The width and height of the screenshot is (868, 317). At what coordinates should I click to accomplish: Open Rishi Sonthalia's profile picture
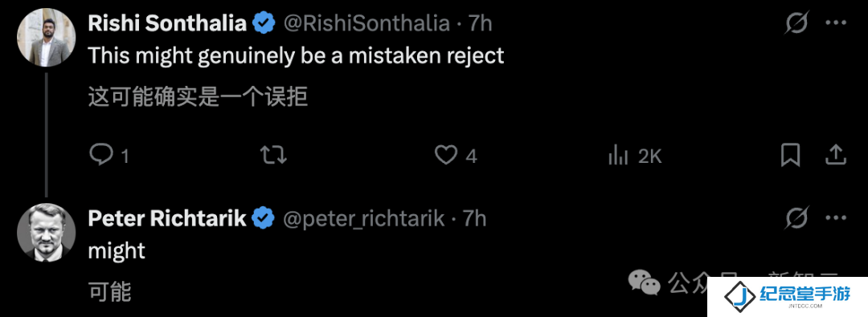click(47, 38)
